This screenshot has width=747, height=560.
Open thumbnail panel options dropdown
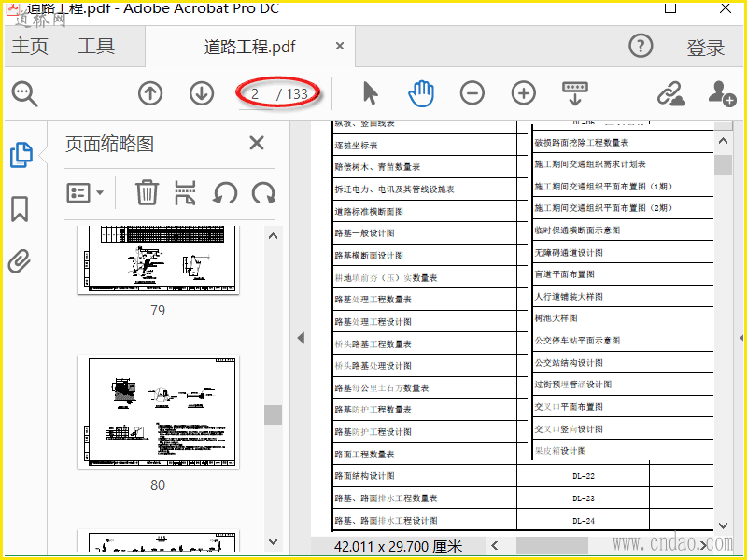[x=85, y=193]
